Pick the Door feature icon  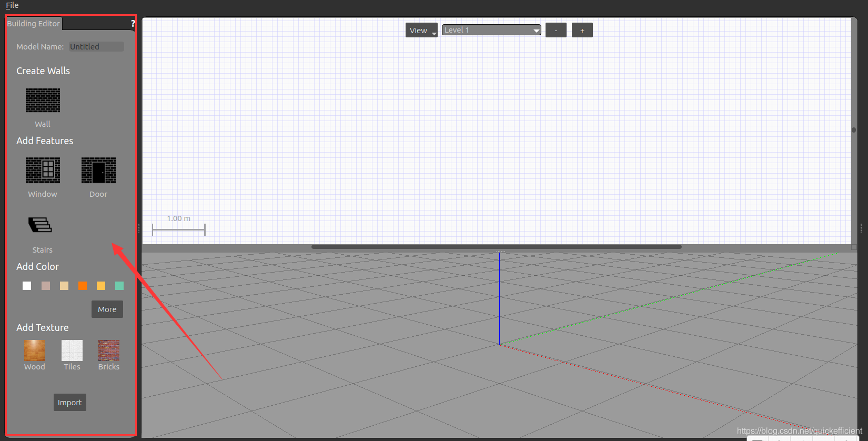98,170
